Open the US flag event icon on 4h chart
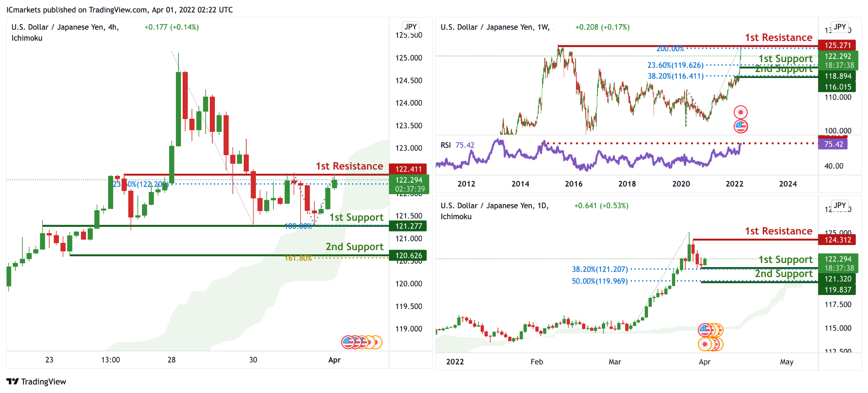The image size is (868, 393). click(348, 342)
